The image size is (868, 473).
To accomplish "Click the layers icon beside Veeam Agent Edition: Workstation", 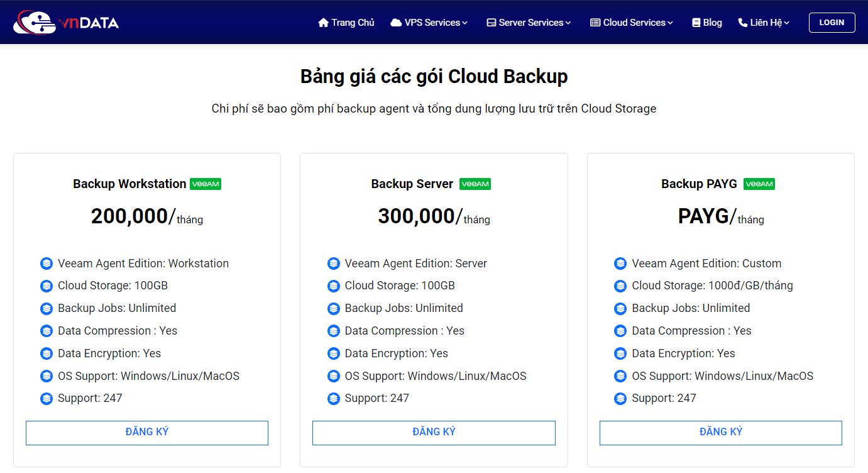I will coord(47,264).
